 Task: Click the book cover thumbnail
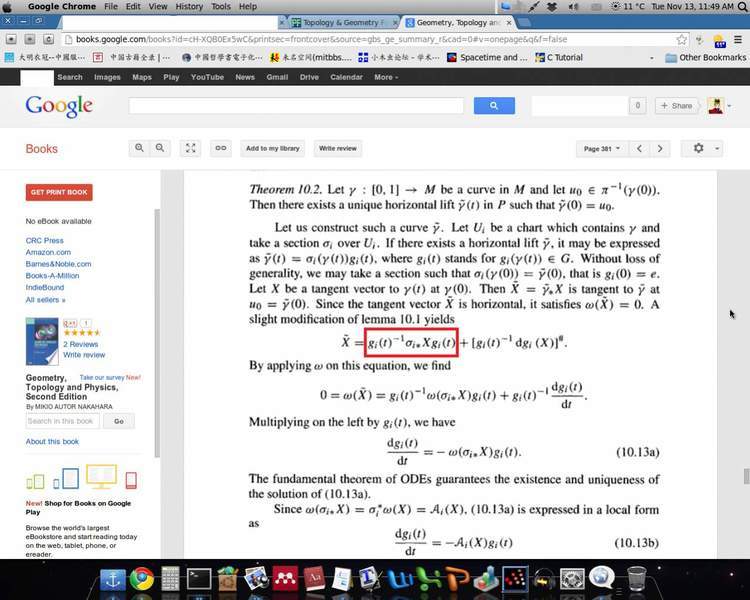[42, 342]
